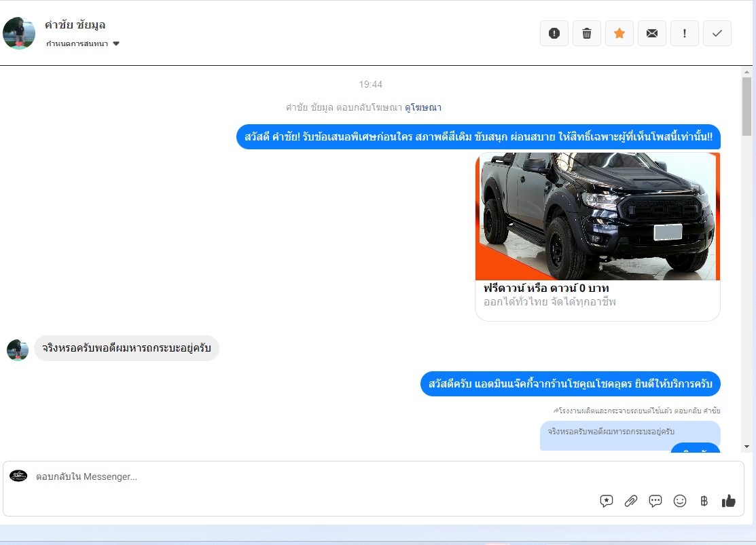Click page avatar icon in reply box
Image resolution: width=756 pixels, height=545 pixels.
18,476
